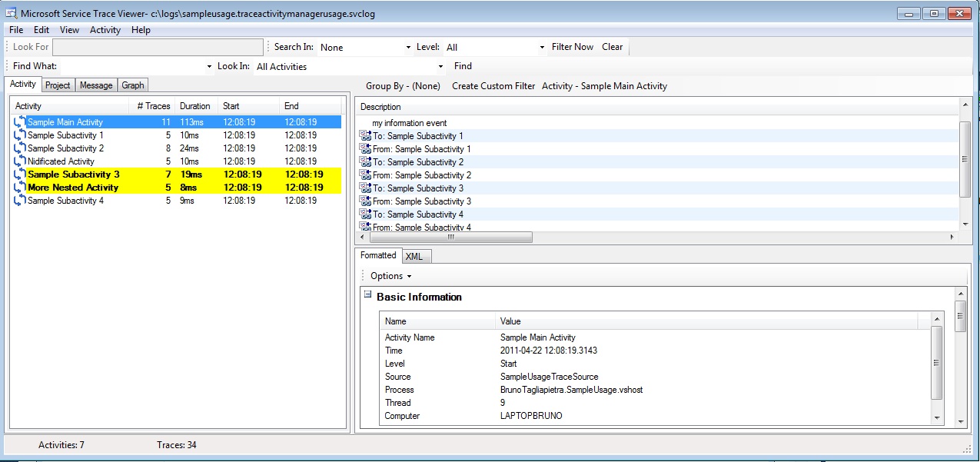
Task: Open the Activity menu
Action: (105, 30)
